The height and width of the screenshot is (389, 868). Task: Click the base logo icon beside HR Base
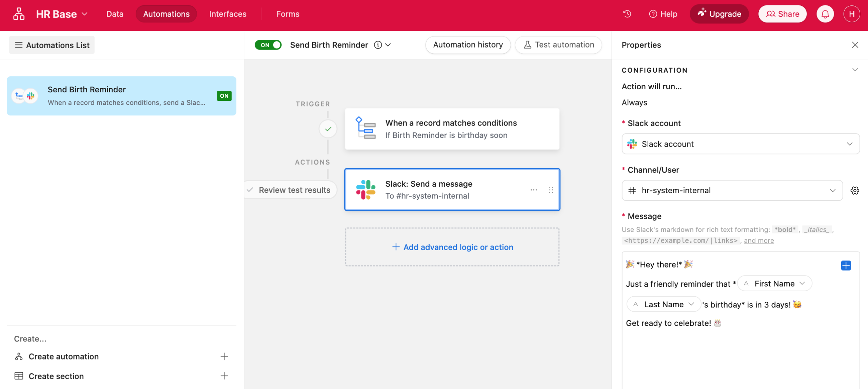(19, 14)
